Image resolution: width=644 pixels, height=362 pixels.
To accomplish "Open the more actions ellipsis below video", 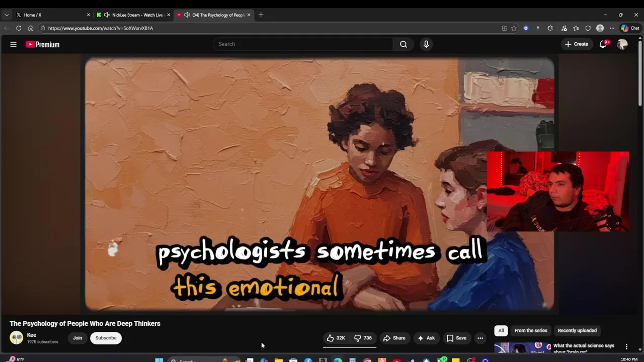I will pyautogui.click(x=480, y=338).
